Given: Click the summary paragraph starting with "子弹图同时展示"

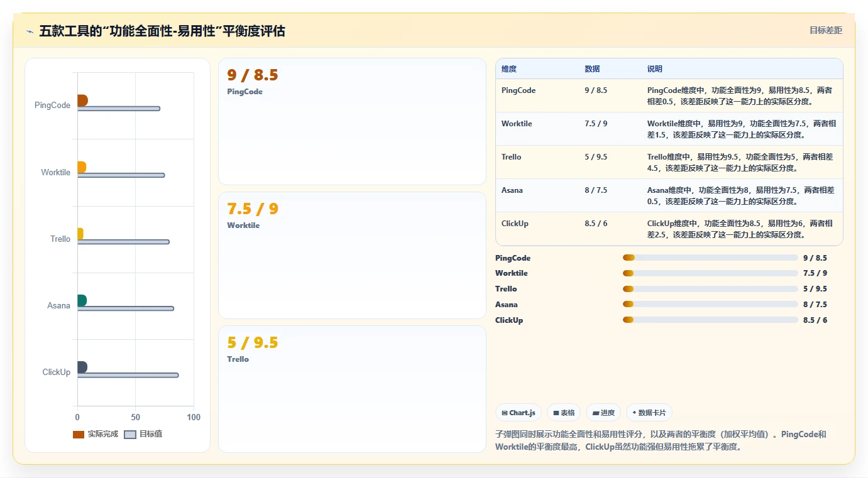Looking at the screenshot, I should (x=661, y=440).
